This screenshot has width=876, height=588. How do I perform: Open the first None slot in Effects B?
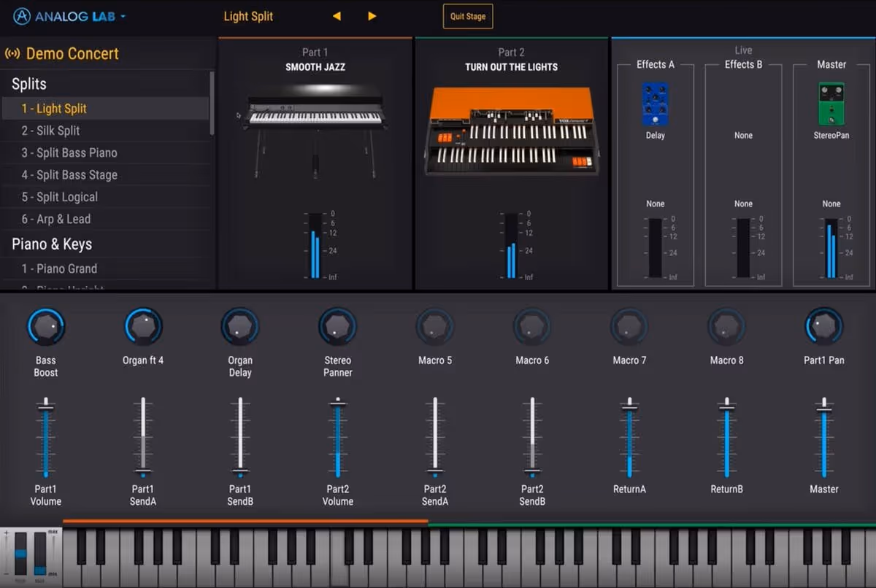pyautogui.click(x=743, y=136)
